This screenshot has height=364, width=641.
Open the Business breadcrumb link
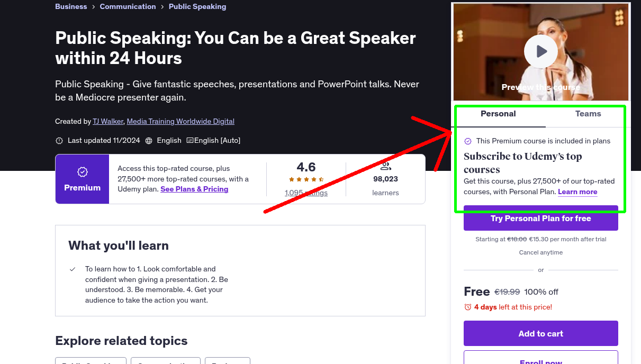coord(71,6)
